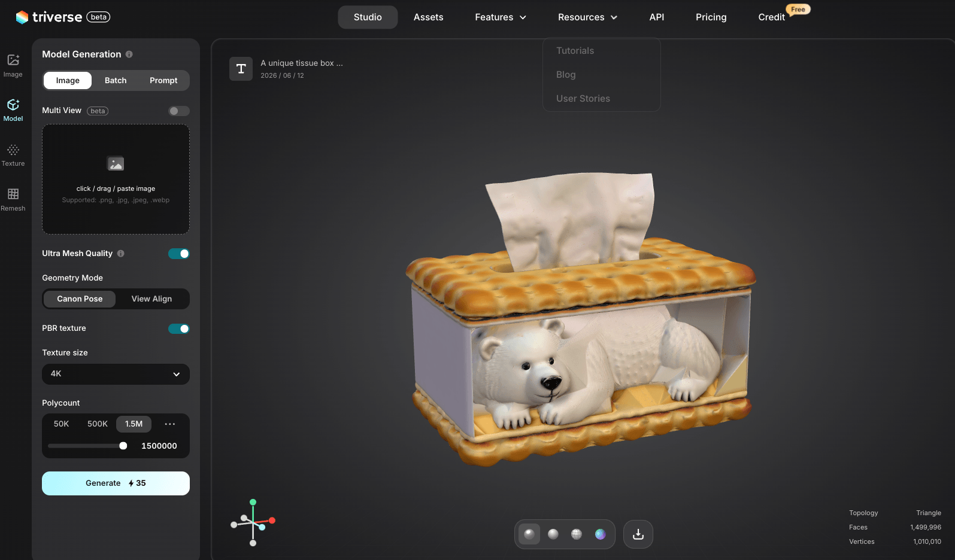
Task: Select the Model tool in sidebar
Action: point(13,111)
